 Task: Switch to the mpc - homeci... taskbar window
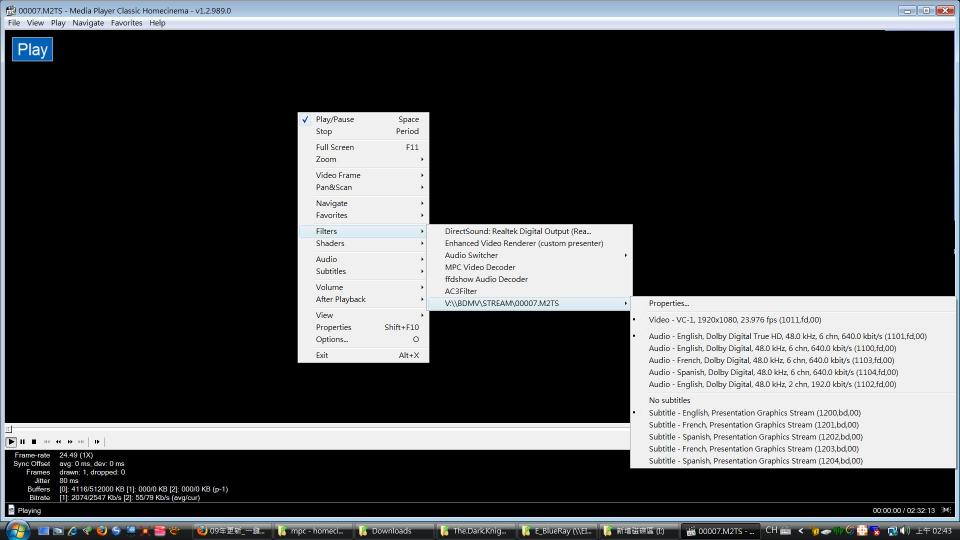(x=312, y=531)
